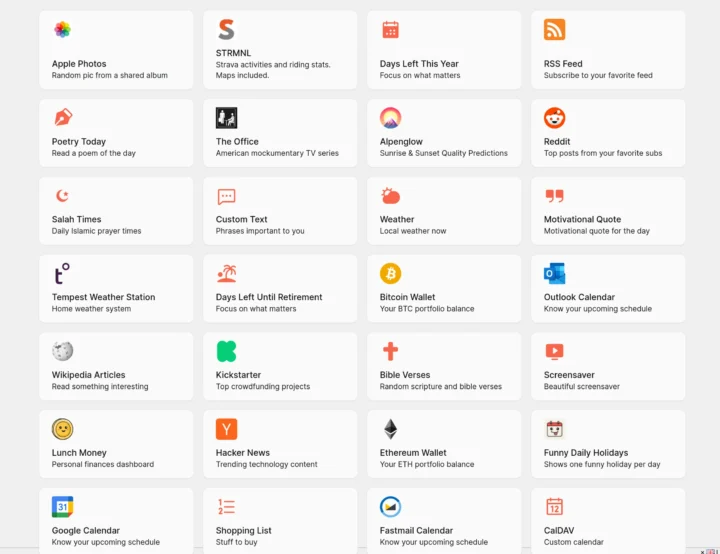Click 'Your BTC portfolio balance' text
The width and height of the screenshot is (720, 554).
tap(427, 309)
